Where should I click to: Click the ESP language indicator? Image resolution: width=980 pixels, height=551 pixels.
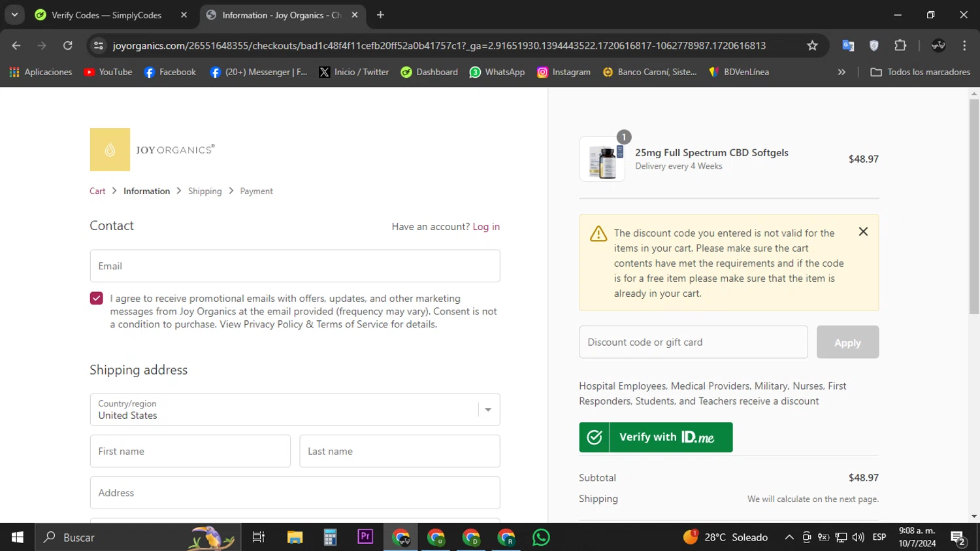point(879,537)
